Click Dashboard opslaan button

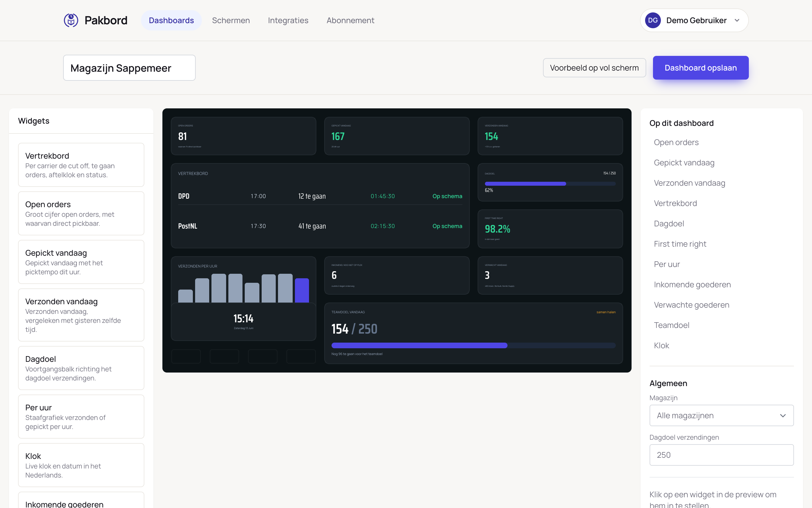[701, 67]
